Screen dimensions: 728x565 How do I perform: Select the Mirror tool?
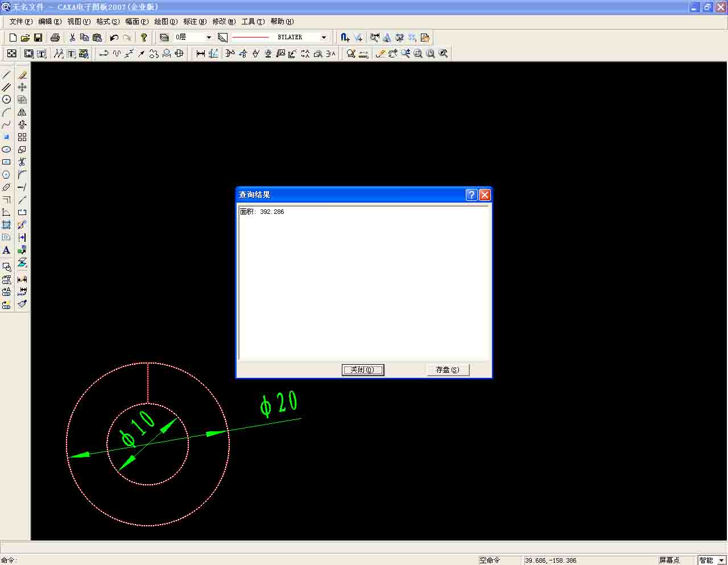tap(22, 112)
